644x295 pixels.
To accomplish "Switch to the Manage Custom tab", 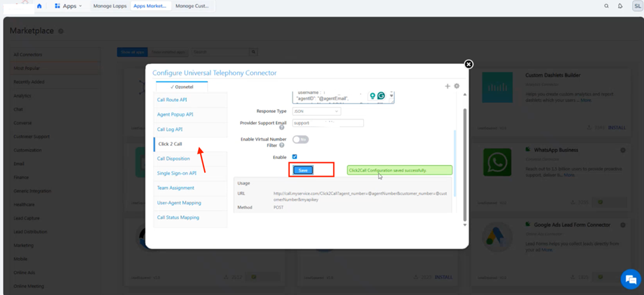I will tap(192, 6).
